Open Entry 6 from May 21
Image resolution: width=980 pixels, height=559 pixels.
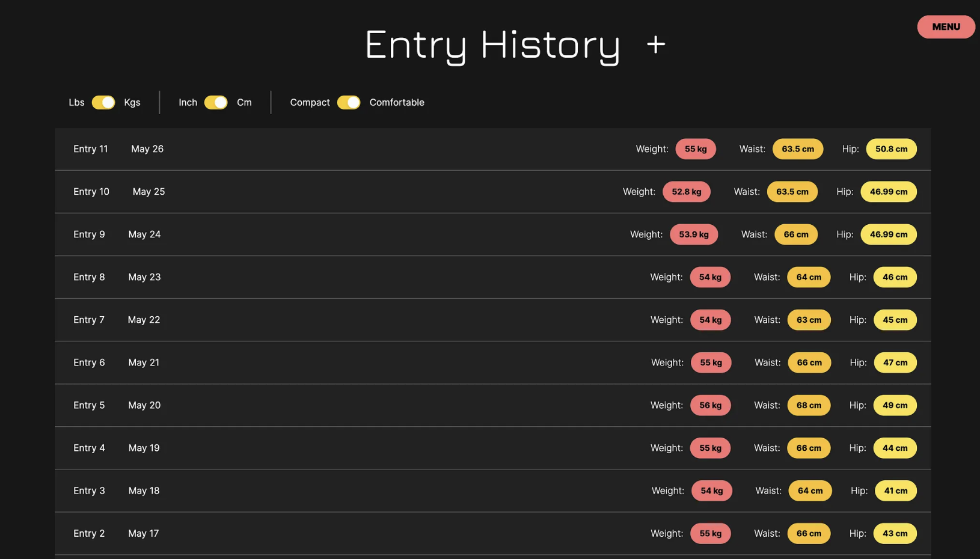pos(89,362)
